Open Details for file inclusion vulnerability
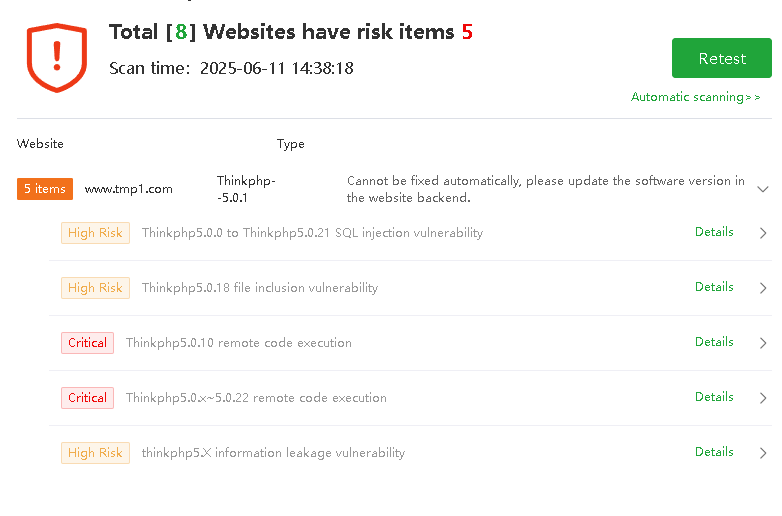The image size is (782, 516). pos(714,287)
